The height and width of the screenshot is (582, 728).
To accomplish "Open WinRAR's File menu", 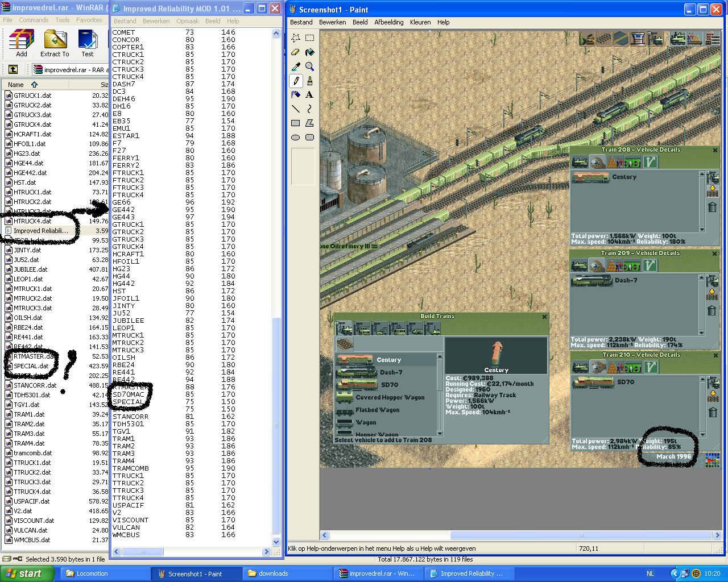I will (7, 20).
